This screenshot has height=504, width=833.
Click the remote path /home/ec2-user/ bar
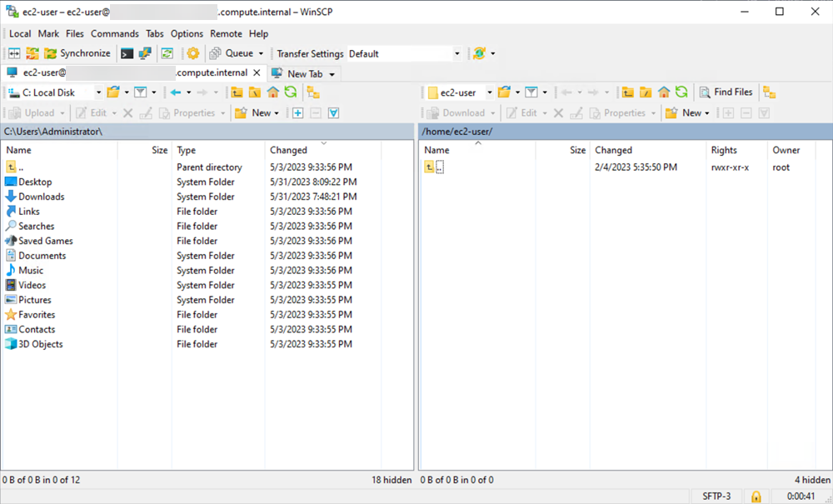(x=626, y=131)
